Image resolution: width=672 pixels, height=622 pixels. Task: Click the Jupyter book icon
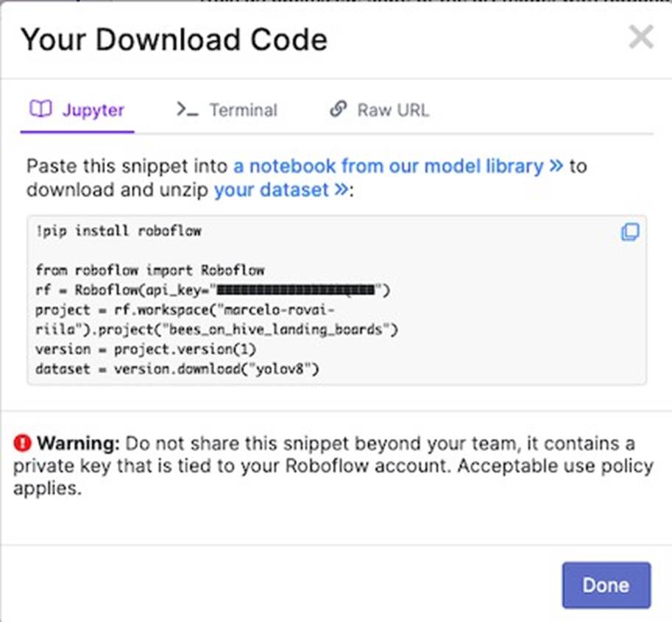pos(40,110)
